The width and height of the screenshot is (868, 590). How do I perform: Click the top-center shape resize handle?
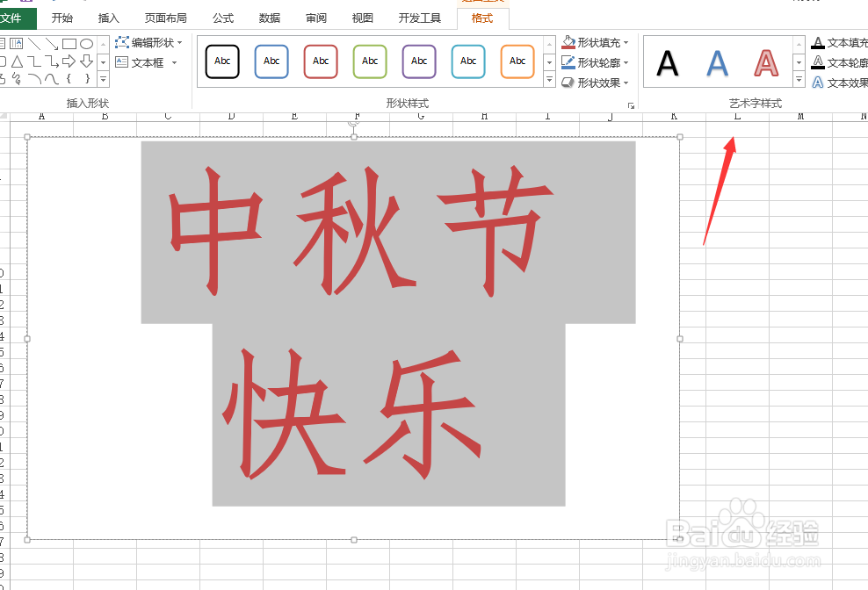354,137
